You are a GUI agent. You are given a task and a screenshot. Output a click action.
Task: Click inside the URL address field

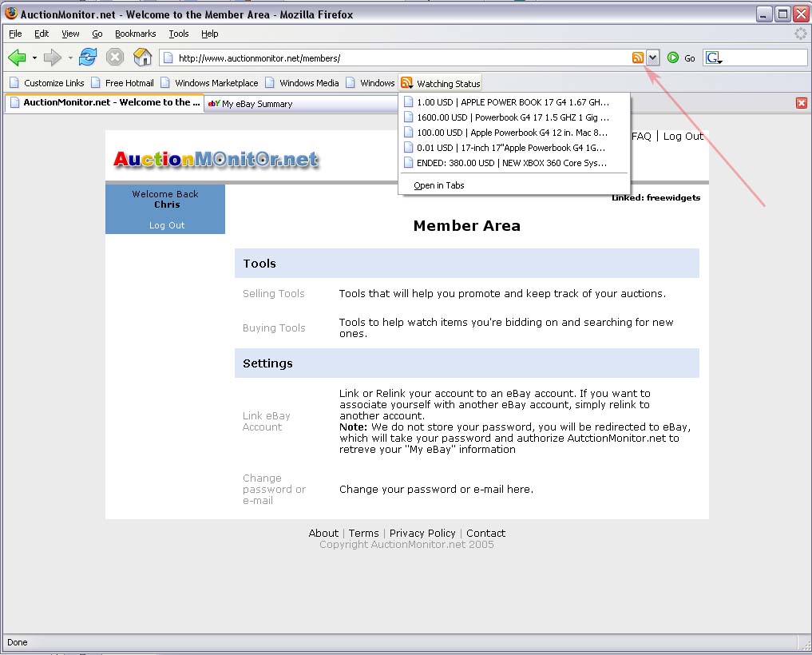click(399, 58)
